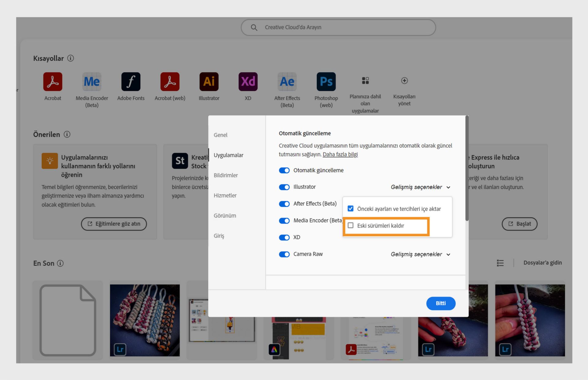The image size is (588, 380).
Task: Open the Acrobat shortcut icon
Action: pos(53,82)
